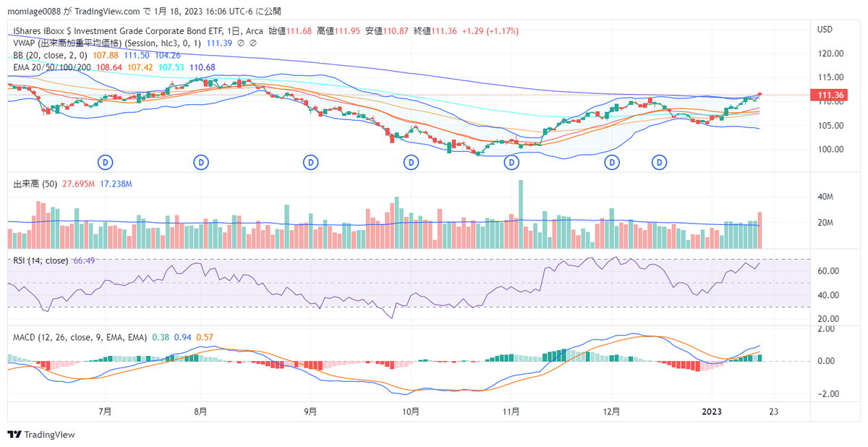Click the MACD histogram value 0.38
This screenshot has height=447, width=868.
click(161, 337)
